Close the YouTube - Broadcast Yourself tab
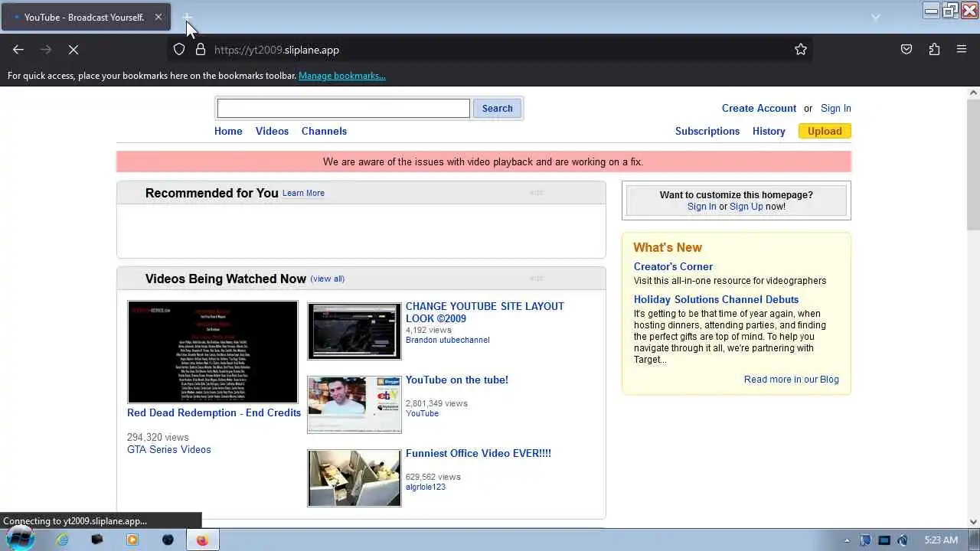 158,17
